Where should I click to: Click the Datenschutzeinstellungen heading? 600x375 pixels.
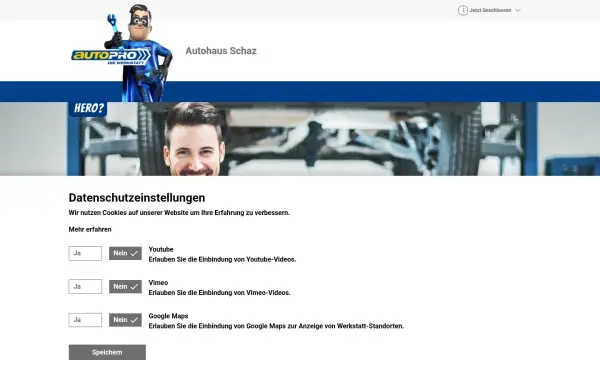(x=137, y=198)
